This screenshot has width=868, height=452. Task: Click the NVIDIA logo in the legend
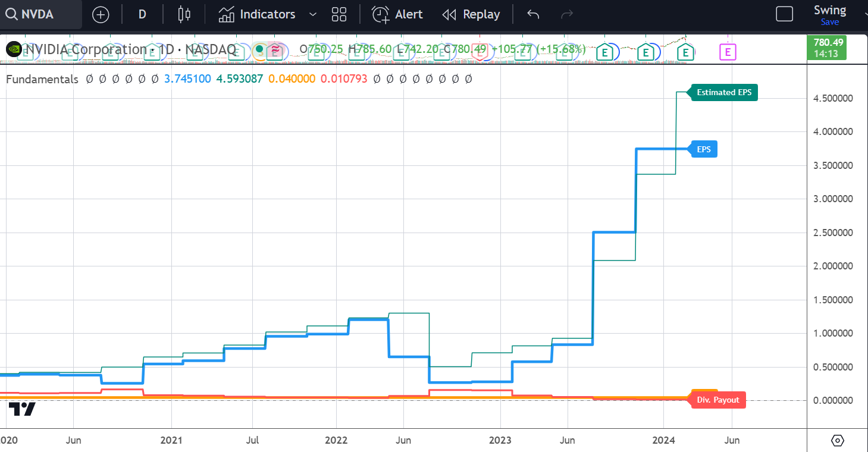click(14, 49)
